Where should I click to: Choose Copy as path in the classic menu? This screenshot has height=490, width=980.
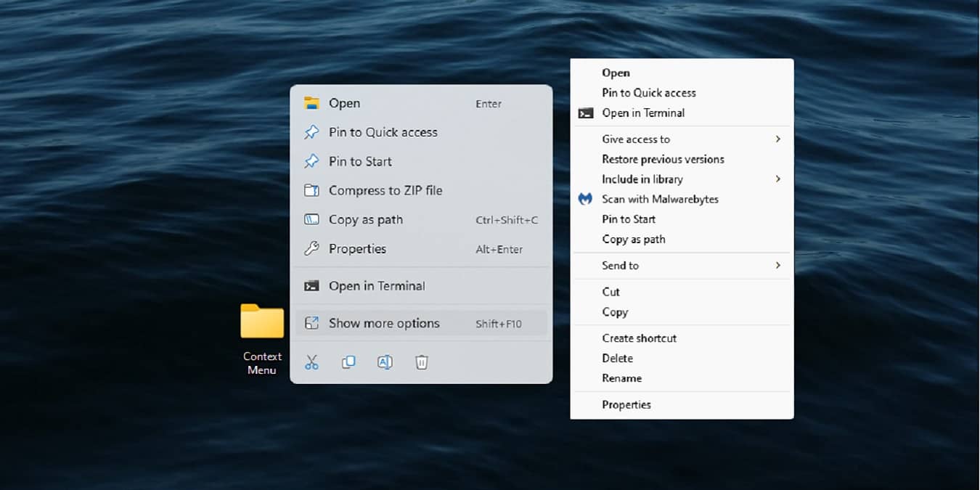pos(632,239)
